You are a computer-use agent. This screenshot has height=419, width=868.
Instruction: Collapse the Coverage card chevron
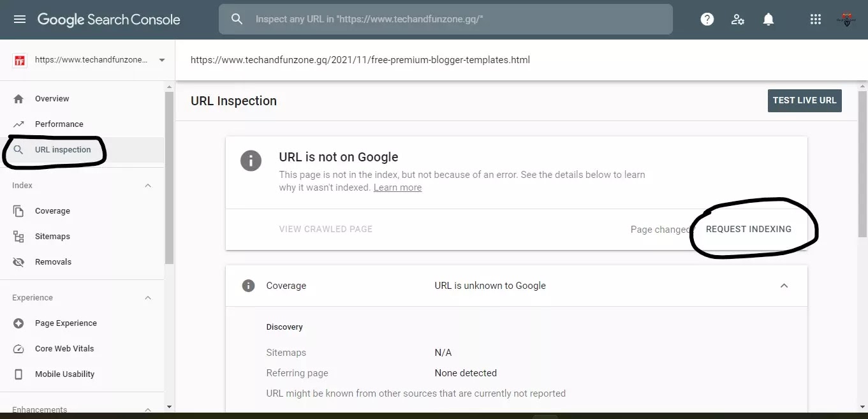[784, 286]
